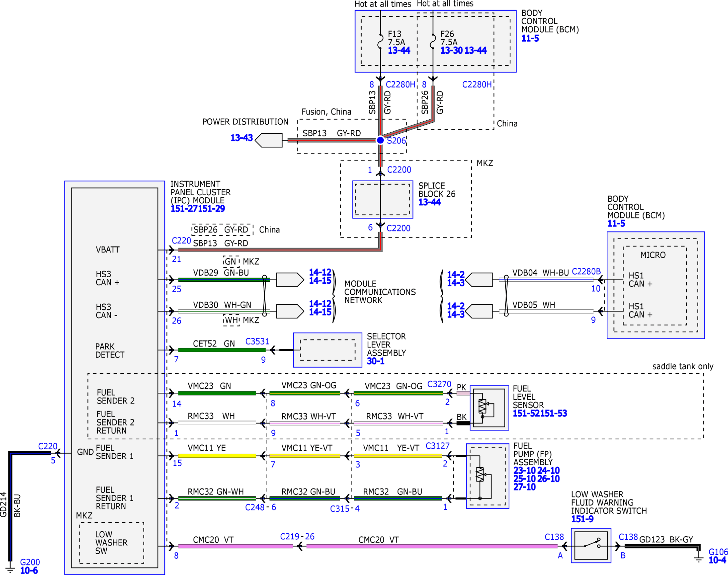Screen dimensions: 728x575
Task: Open the 13-30 reference beside fuse F26
Action: point(451,50)
